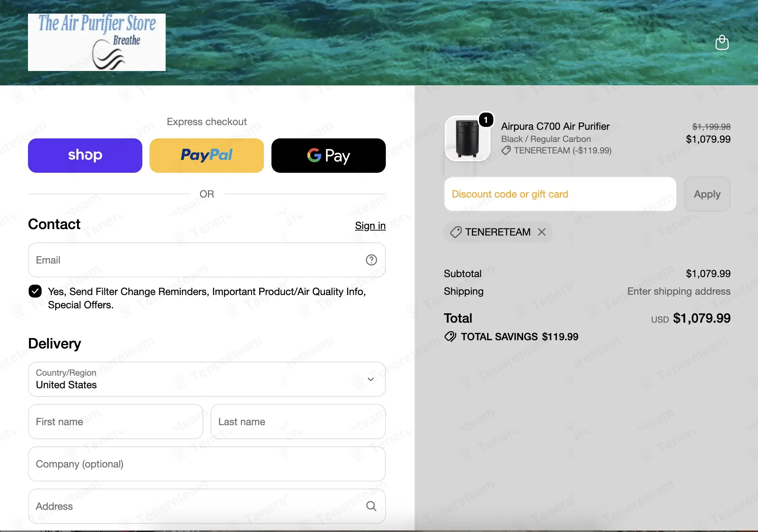Pay with Google Pay express checkout
This screenshot has width=758, height=532.
328,156
